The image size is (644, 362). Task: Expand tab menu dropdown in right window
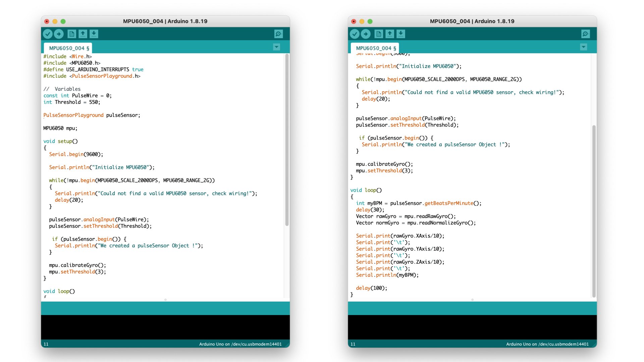(x=584, y=47)
